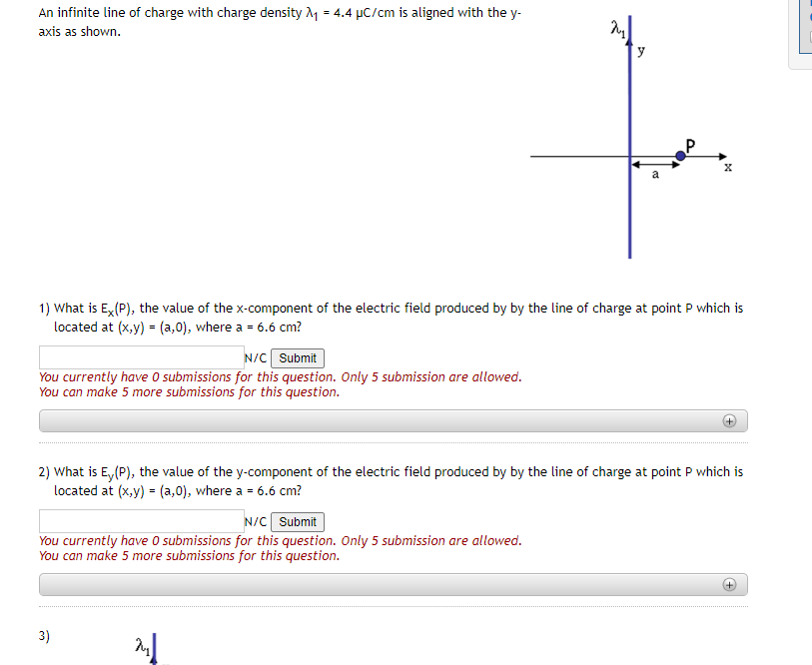The image size is (812, 665).
Task: Click inside the Ex(P) answer input box
Action: click(x=140, y=356)
